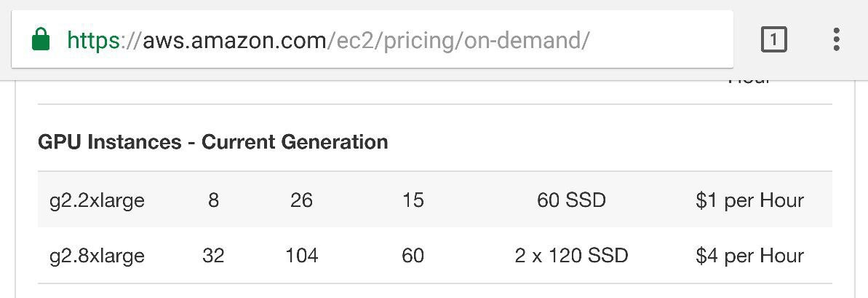Click the 2 x 120 SSD storage cell
This screenshot has height=298, width=868.
coord(571,256)
